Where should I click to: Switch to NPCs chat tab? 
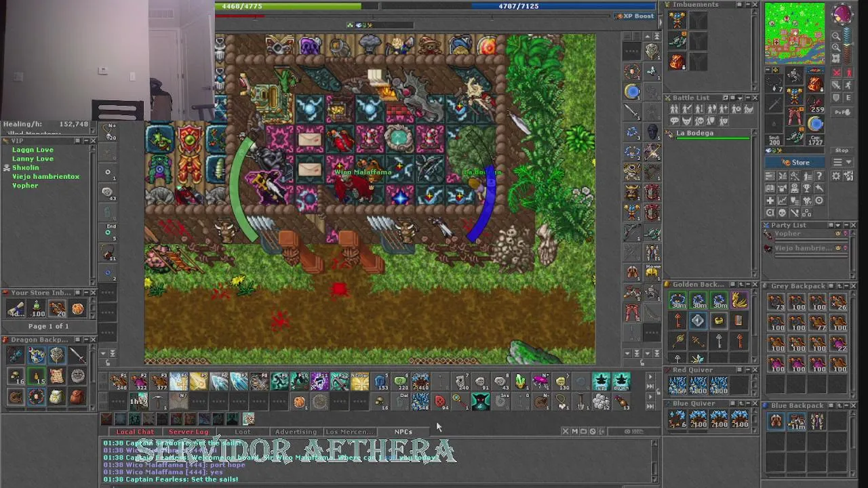[x=403, y=432]
